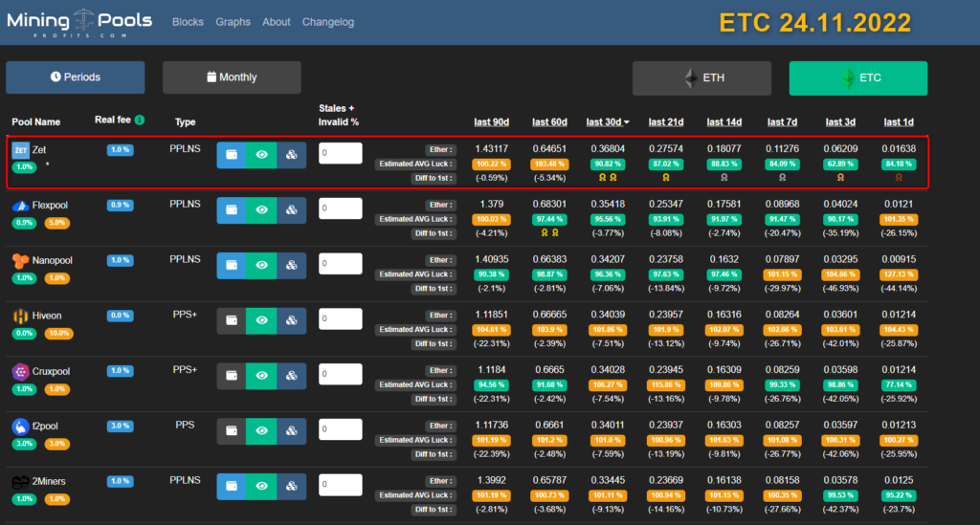The height and width of the screenshot is (525, 980).
Task: Open the Graphs menu item
Action: click(x=233, y=22)
